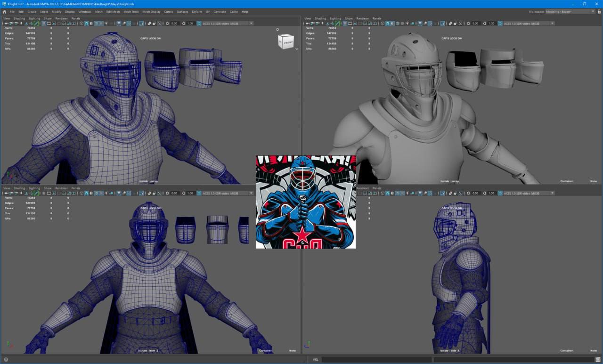Viewport: 603px width, 364px height.
Task: Click the script editor icon at bottom right
Action: tap(597, 360)
